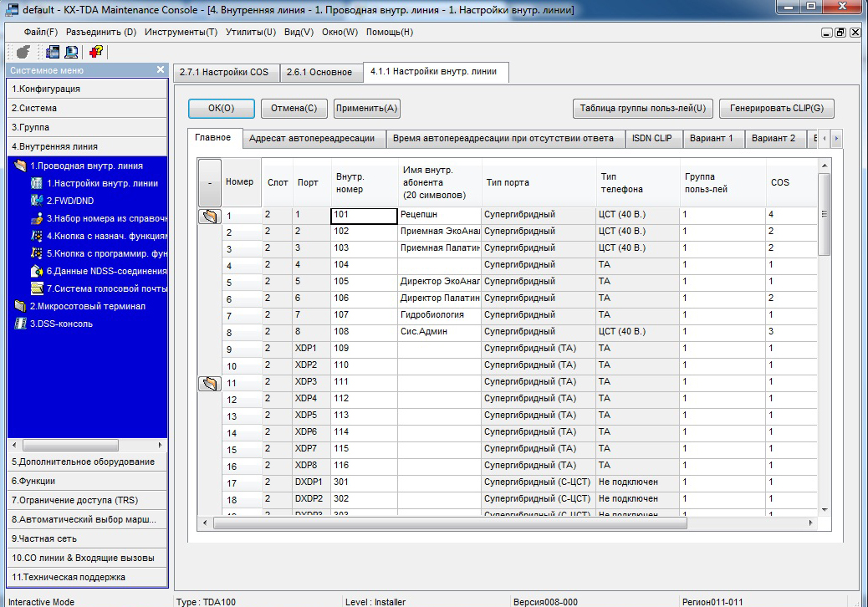Screen dimensions: 868x607
Task: Open Таблица группы польз-лей(U)
Action: (643, 109)
